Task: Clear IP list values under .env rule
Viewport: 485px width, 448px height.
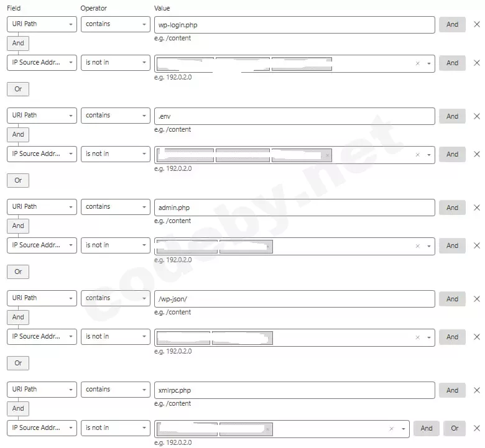Action: pyautogui.click(x=418, y=155)
